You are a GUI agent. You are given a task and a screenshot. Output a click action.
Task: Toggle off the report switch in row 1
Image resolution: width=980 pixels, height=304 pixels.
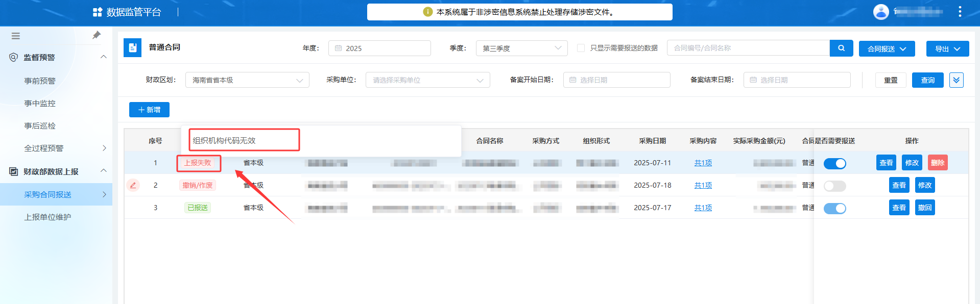834,163
